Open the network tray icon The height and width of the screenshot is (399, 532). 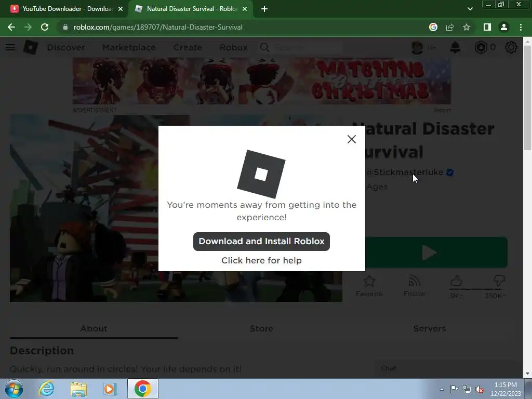coord(467,389)
